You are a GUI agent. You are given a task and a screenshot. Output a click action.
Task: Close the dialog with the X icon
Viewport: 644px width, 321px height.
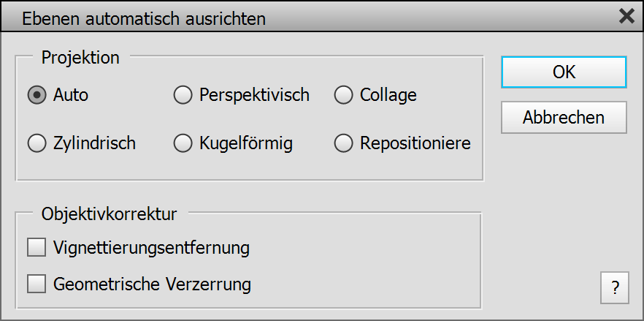(626, 16)
